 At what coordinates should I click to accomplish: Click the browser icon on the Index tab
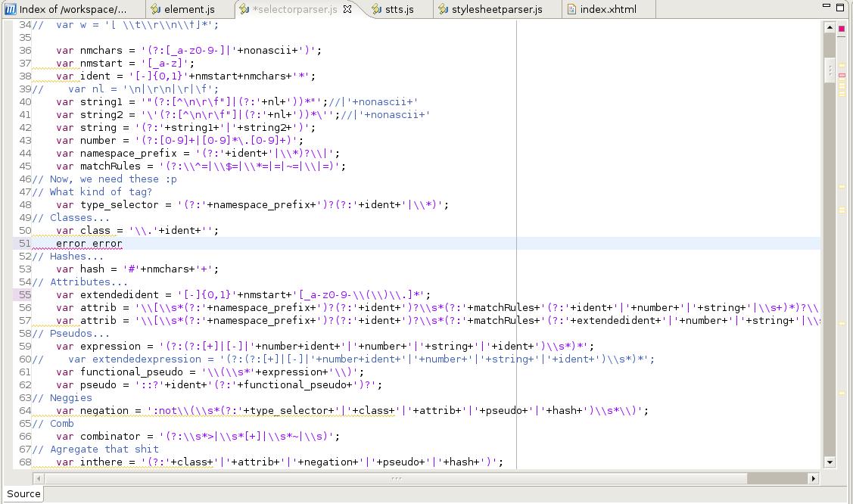coord(11,9)
